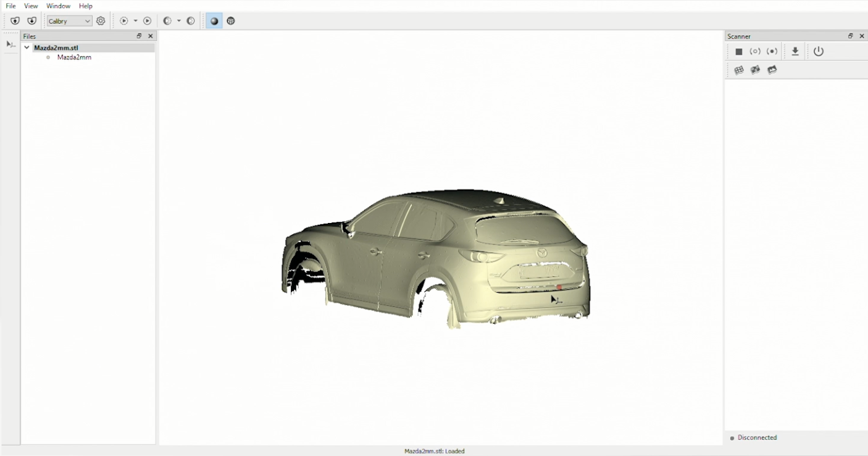Expand the arrow beside the sphere processing icon
The image size is (868, 456).
179,21
